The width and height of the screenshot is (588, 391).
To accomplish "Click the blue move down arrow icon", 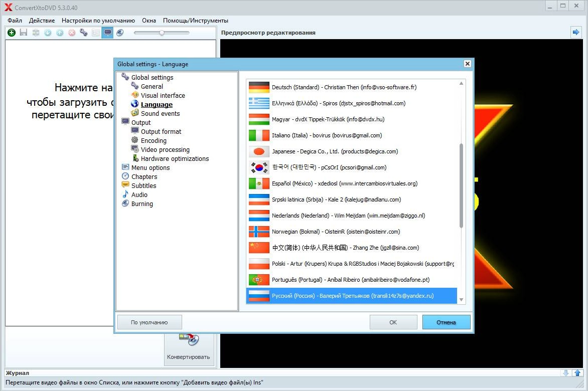I will pos(48,33).
